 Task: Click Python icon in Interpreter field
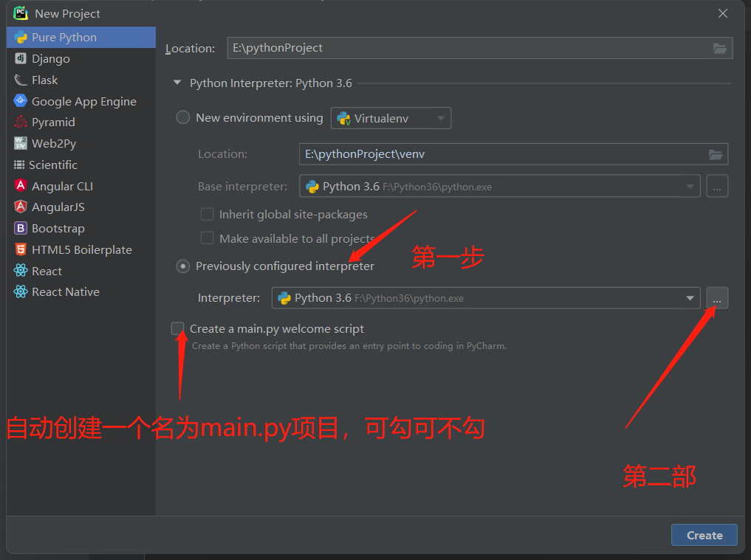coord(284,298)
